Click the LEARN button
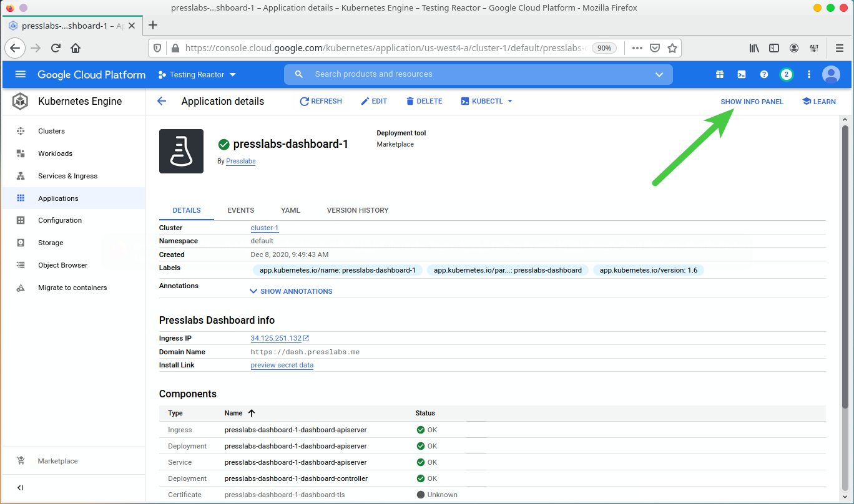The height and width of the screenshot is (504, 854). point(819,102)
